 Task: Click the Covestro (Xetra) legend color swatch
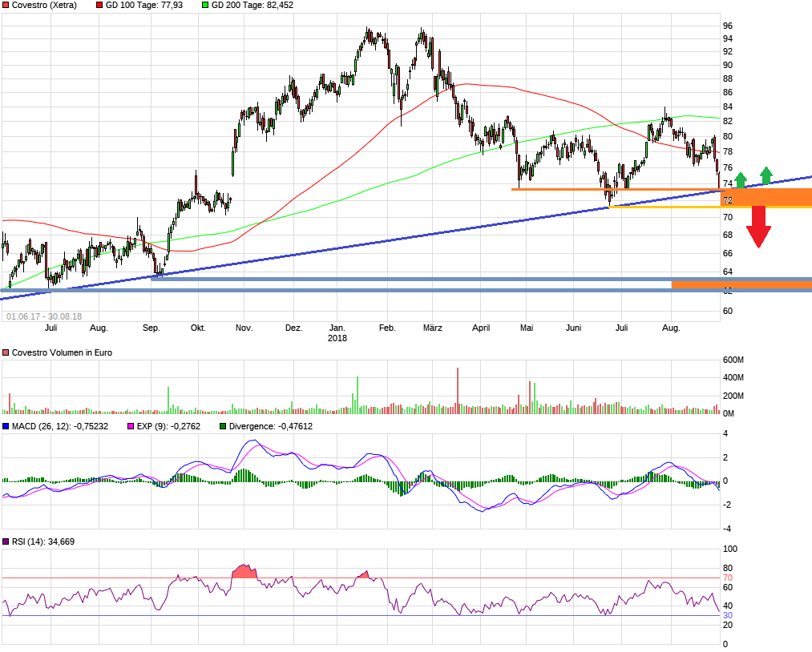click(x=6, y=5)
